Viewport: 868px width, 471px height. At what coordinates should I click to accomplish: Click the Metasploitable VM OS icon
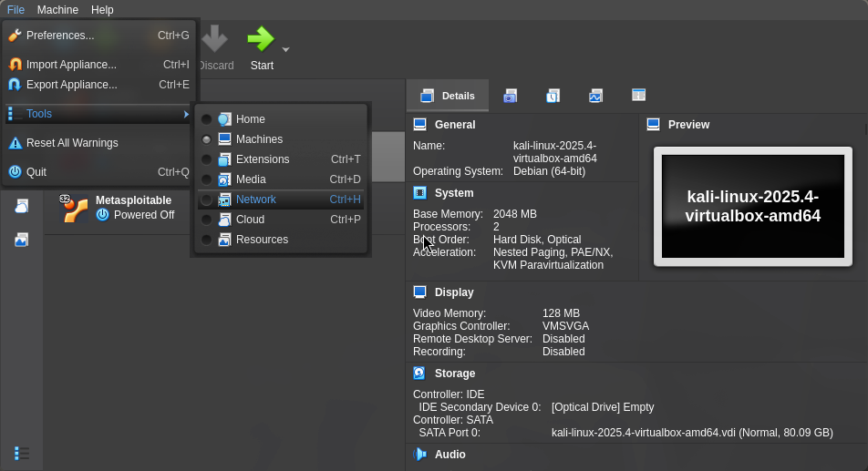[74, 209]
